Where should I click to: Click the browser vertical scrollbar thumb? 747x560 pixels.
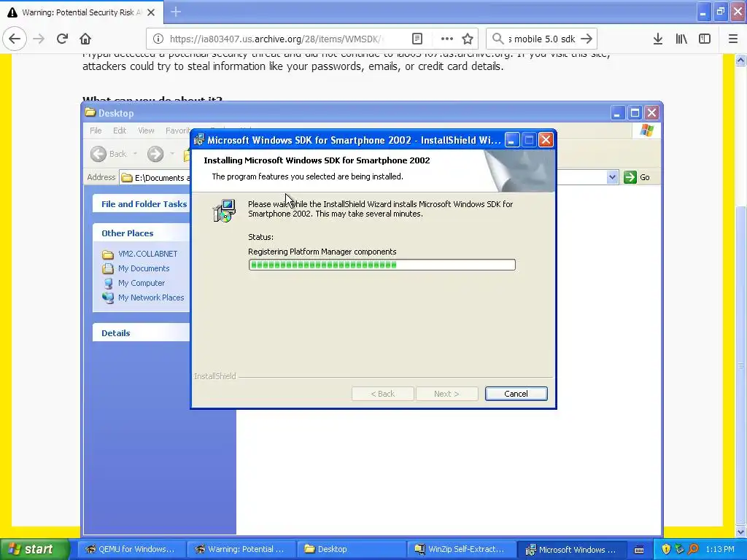tap(741, 365)
